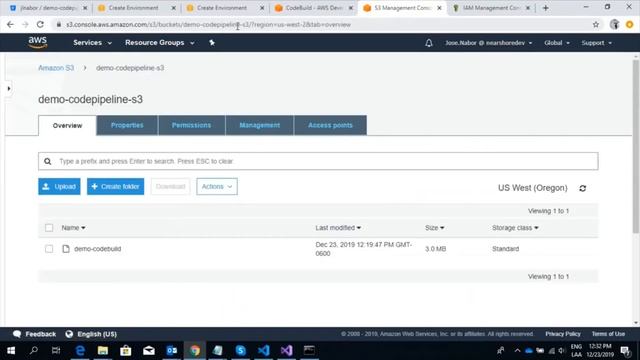Open Task View on taskbar
This screenshot has height=360, width=640.
point(56,351)
